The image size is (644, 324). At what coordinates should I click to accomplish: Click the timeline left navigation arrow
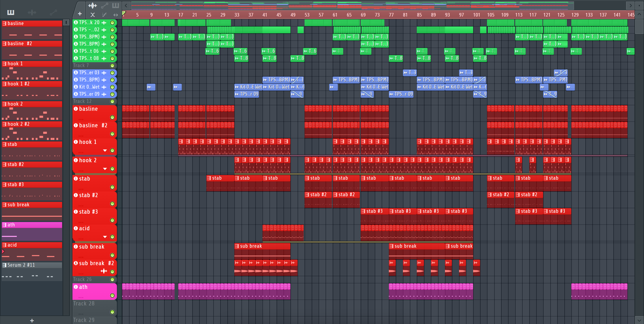[x=126, y=6]
